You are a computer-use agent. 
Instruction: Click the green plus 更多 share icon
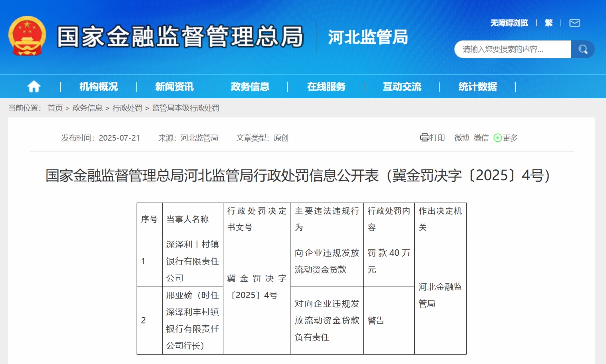pos(497,138)
